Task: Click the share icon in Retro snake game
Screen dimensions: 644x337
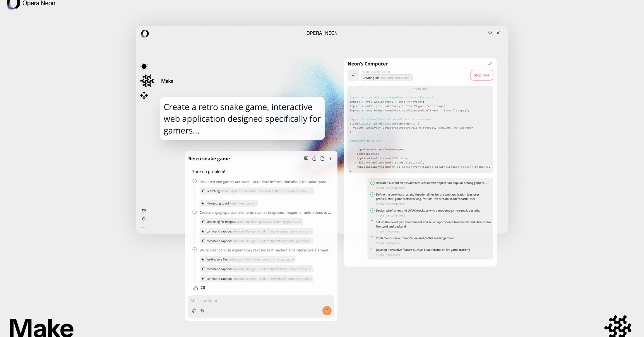Action: (x=314, y=159)
